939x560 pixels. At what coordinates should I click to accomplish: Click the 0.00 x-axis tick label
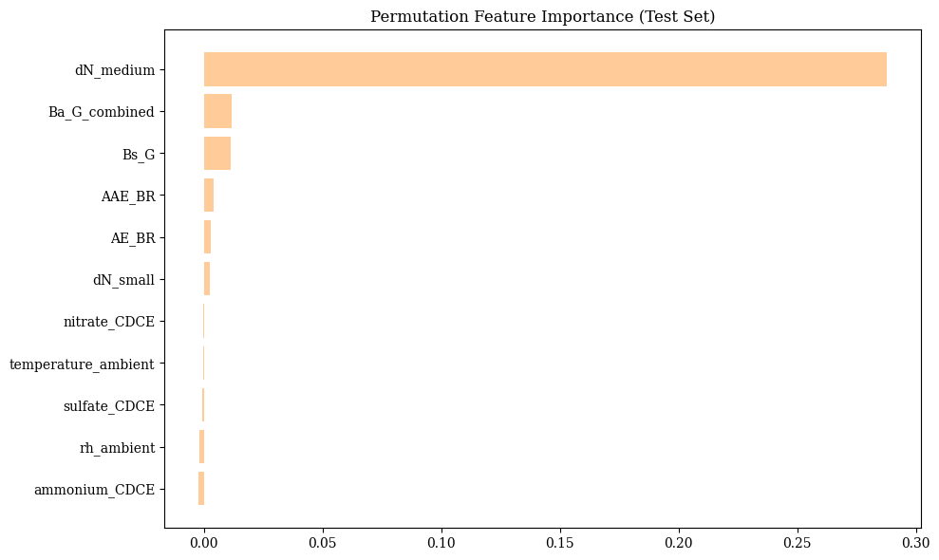[x=204, y=543]
